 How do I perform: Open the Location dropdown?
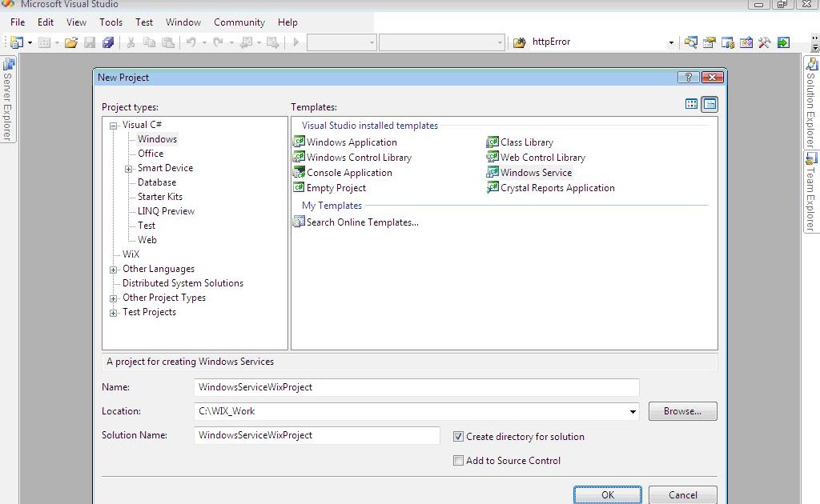(x=632, y=411)
